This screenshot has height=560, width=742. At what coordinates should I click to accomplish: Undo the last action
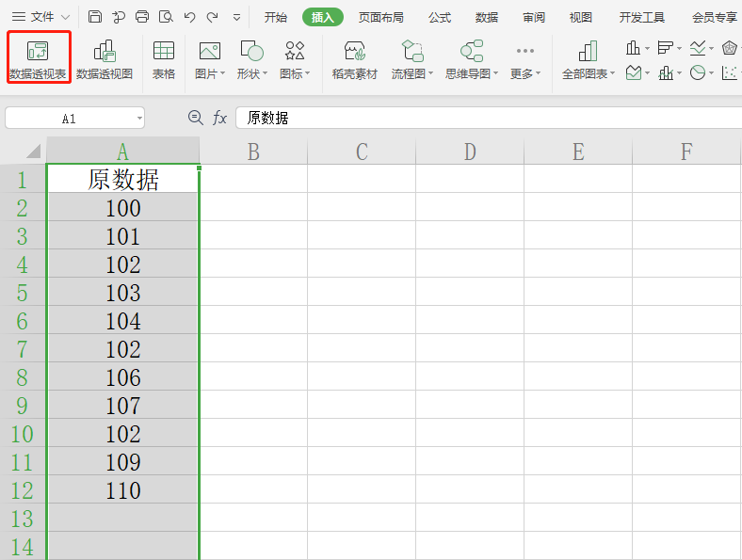[x=189, y=17]
